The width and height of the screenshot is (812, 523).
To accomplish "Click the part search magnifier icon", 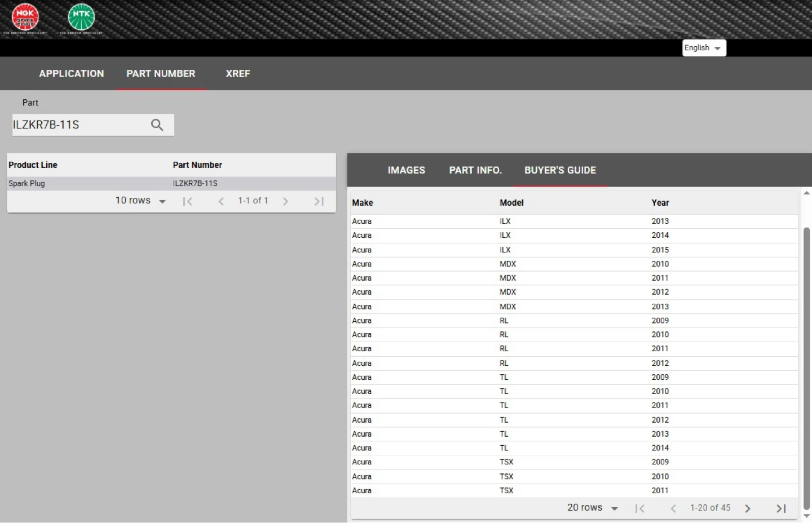I will (157, 125).
